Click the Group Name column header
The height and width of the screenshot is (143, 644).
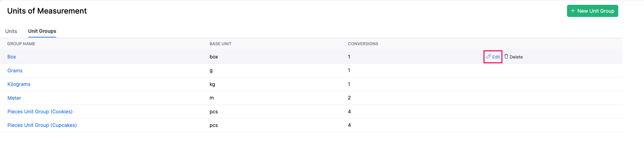(21, 44)
